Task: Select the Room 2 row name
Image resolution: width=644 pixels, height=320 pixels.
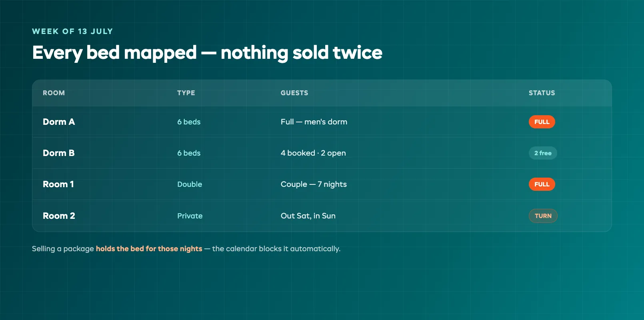Action: [x=59, y=216]
